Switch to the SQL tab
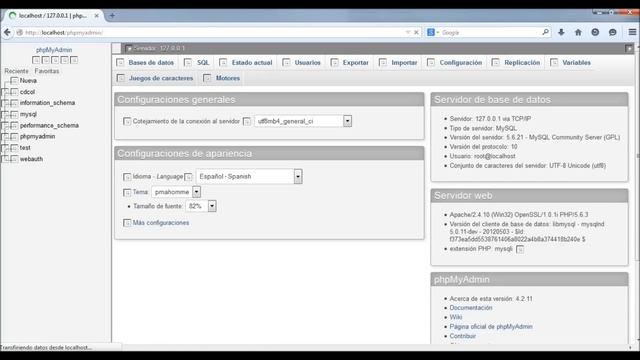The width and height of the screenshot is (640, 360). coord(197,62)
